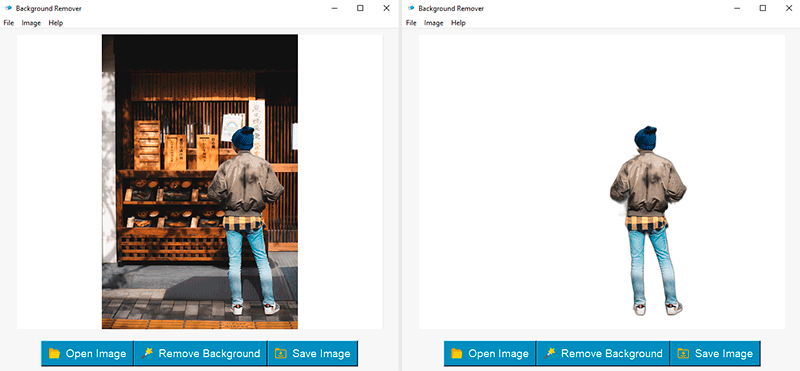Open Image menu in right window
Screen dimensions: 800x371
tap(434, 23)
